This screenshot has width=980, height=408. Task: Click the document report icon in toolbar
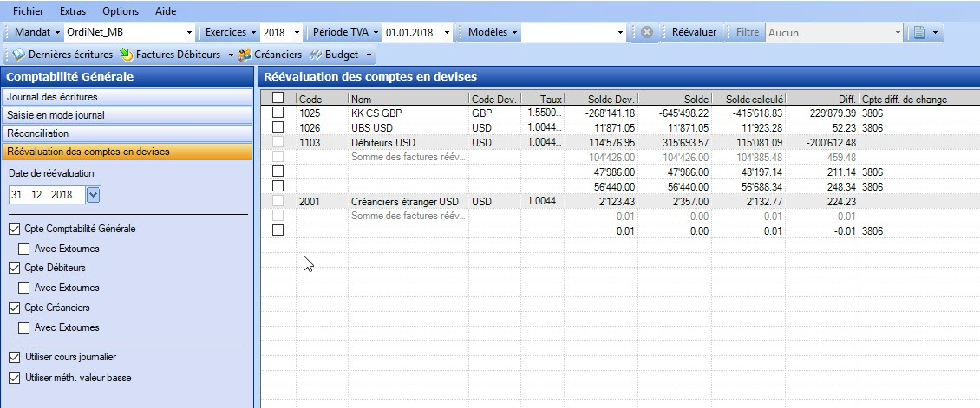point(919,32)
